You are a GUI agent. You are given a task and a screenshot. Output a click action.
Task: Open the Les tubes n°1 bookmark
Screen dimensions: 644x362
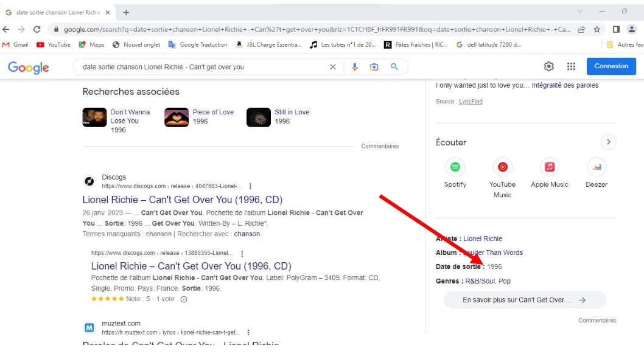click(x=343, y=45)
